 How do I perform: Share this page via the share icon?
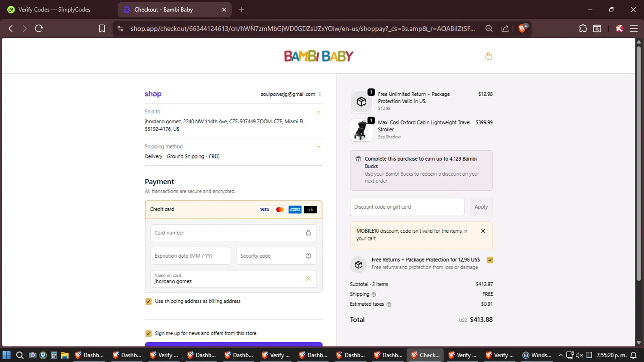coord(505,28)
